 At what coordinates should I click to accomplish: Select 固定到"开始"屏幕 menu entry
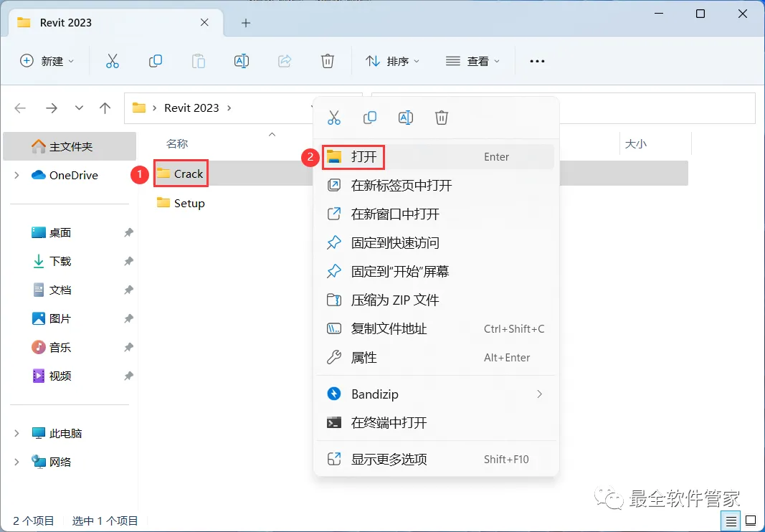436,271
